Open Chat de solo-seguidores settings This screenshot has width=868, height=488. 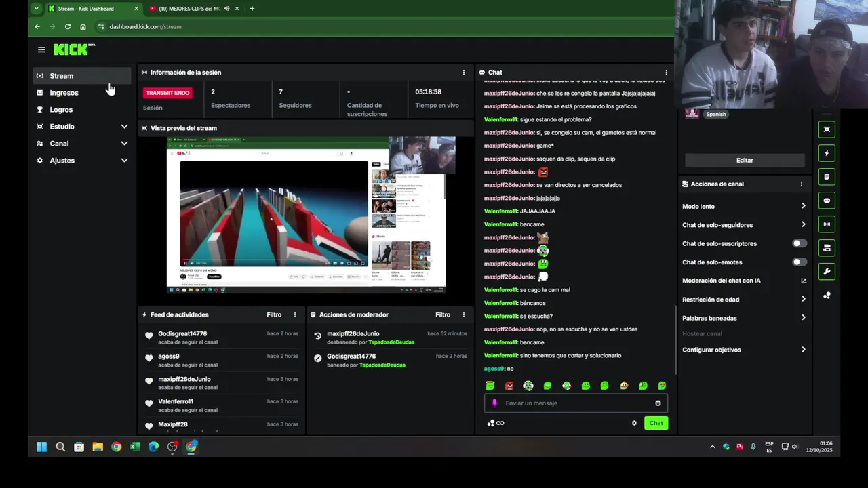point(745,225)
